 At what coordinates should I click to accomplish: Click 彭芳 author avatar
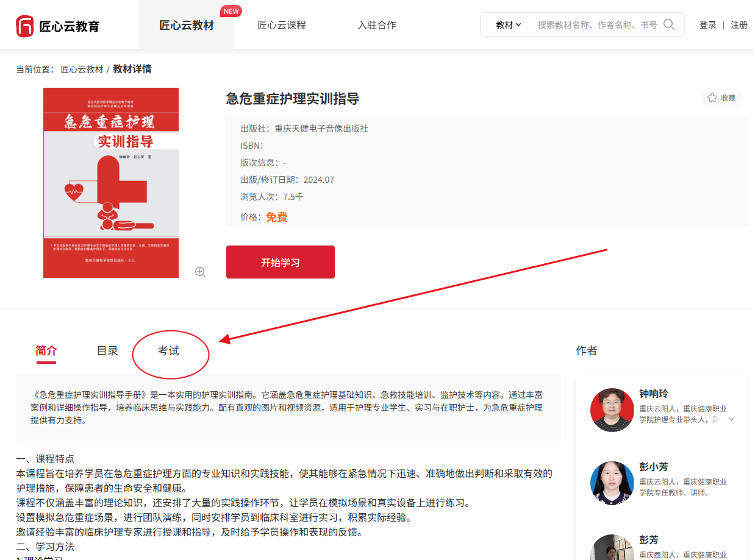(612, 547)
